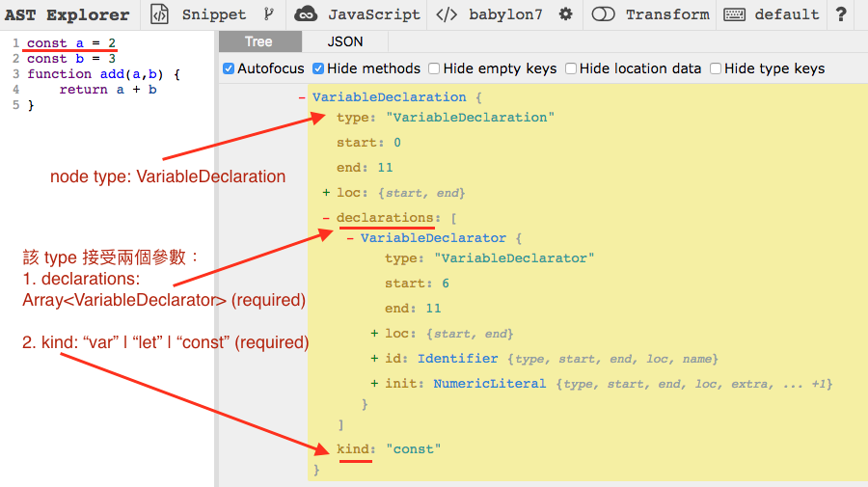868x487 pixels.
Task: Click the declarations key
Action: pyautogui.click(x=385, y=218)
